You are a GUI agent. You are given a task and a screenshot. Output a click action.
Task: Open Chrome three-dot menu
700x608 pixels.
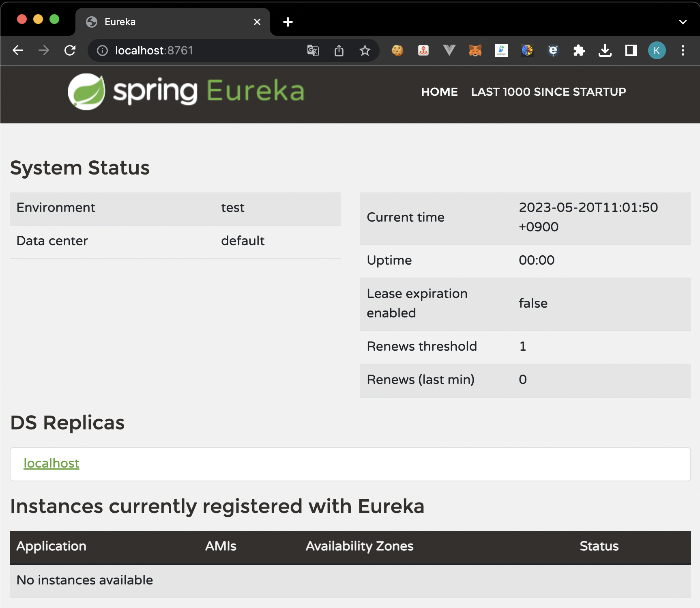click(x=683, y=50)
